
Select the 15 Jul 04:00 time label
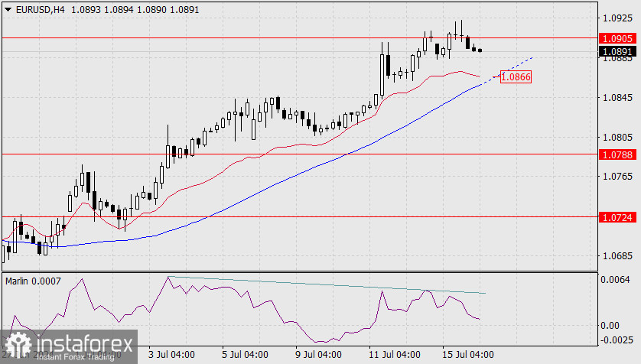click(468, 355)
